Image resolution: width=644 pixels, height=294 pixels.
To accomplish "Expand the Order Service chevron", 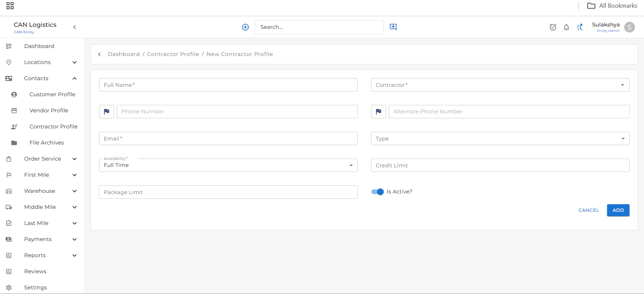I will (x=75, y=159).
